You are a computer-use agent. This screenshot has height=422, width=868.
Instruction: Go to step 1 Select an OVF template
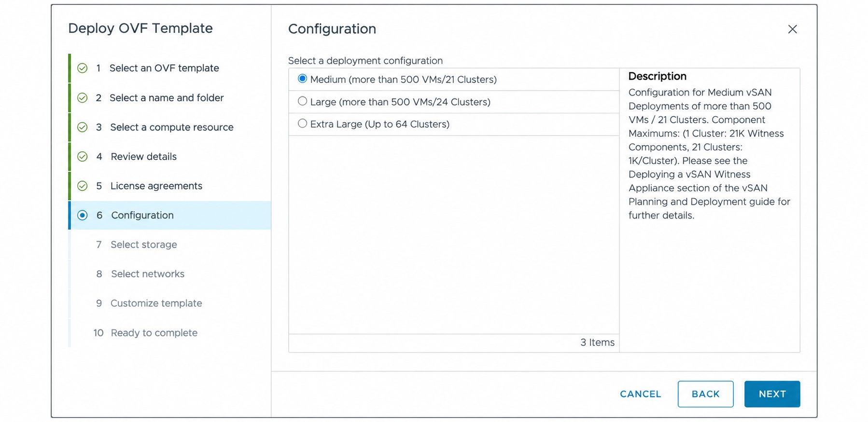point(170,68)
